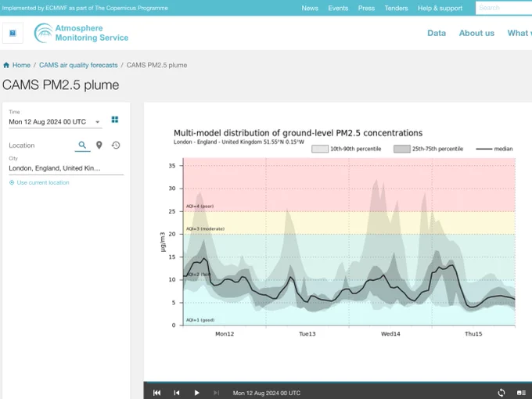Screen dimensions: 532x399
Task: Click the Wed14 axis label on chart
Action: point(390,334)
